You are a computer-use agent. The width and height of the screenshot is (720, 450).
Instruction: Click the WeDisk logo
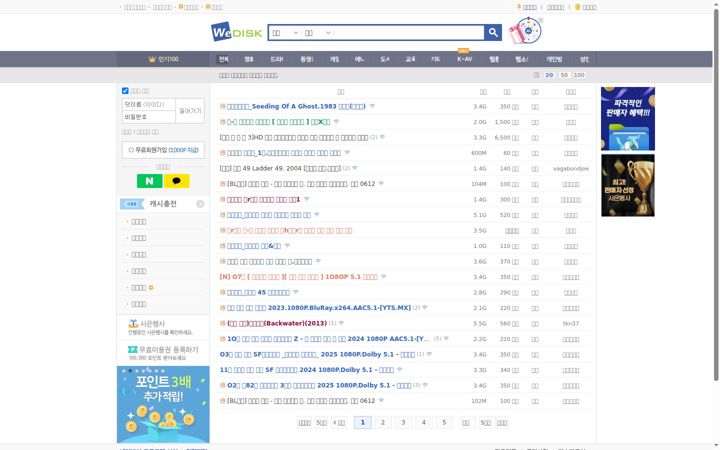236,32
